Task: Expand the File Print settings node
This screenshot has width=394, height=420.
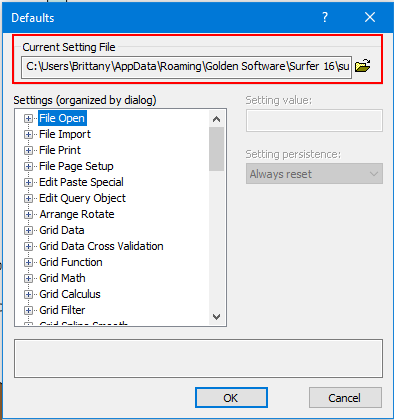Action: pyautogui.click(x=28, y=150)
